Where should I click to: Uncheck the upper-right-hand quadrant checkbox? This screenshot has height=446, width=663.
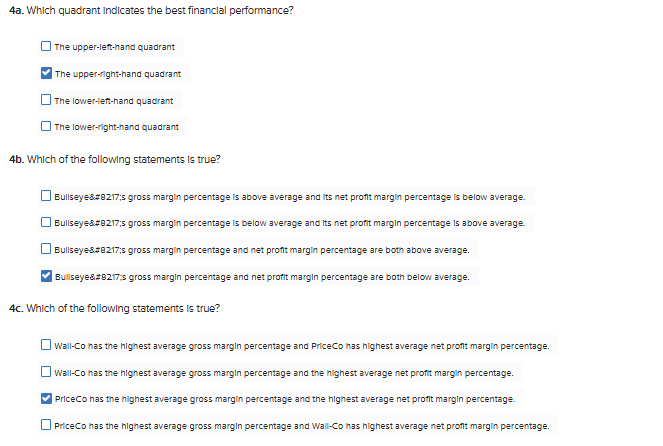coord(47,74)
